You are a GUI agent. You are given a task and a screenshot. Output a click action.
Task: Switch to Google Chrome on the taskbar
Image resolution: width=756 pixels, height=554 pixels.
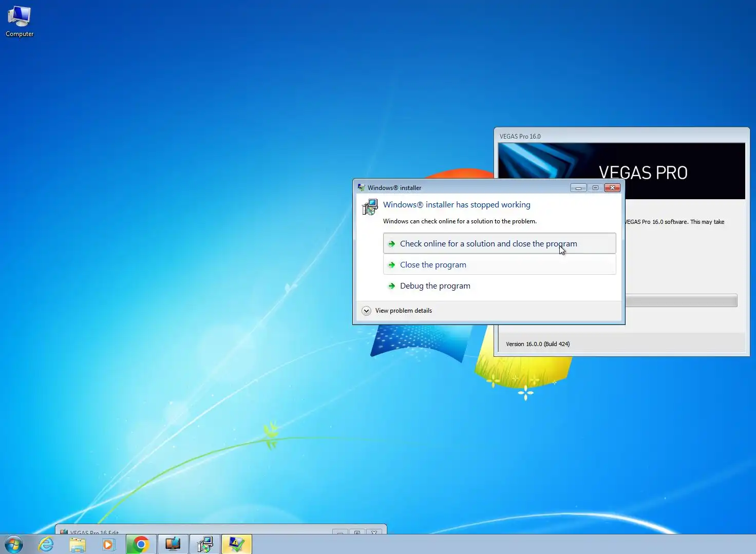pos(141,544)
